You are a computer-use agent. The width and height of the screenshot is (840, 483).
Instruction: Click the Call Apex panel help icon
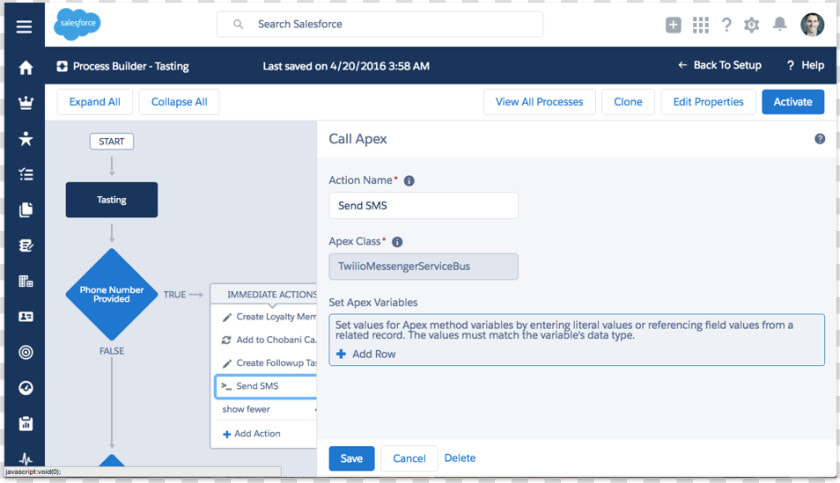[820, 139]
